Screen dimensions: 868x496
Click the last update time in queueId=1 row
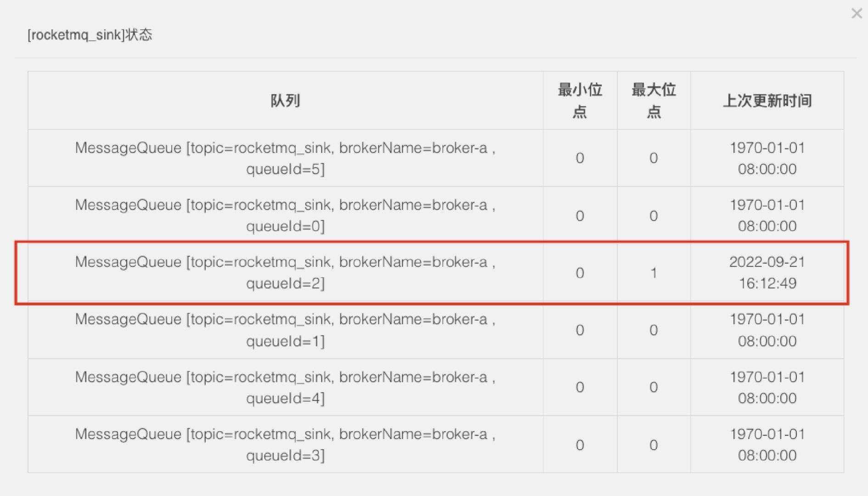(767, 330)
